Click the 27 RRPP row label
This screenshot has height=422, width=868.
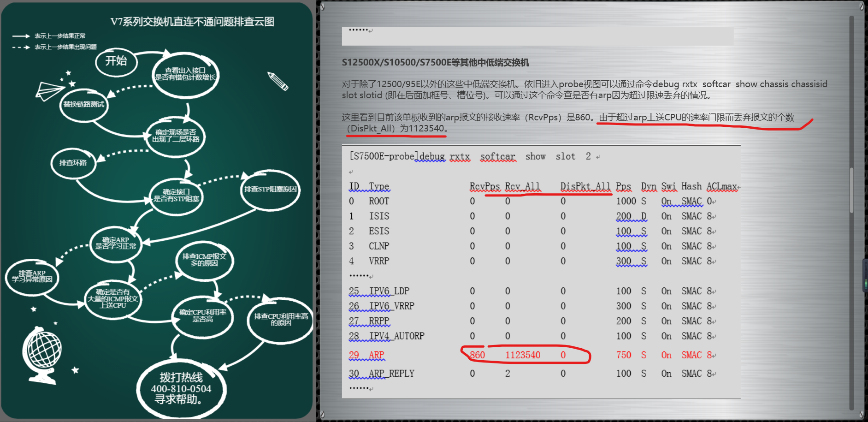click(369, 321)
